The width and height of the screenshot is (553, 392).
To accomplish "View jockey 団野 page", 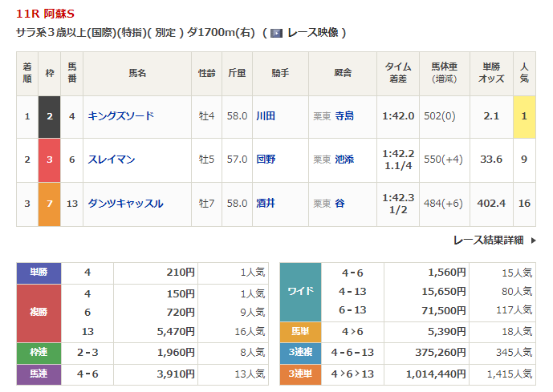I will (265, 160).
